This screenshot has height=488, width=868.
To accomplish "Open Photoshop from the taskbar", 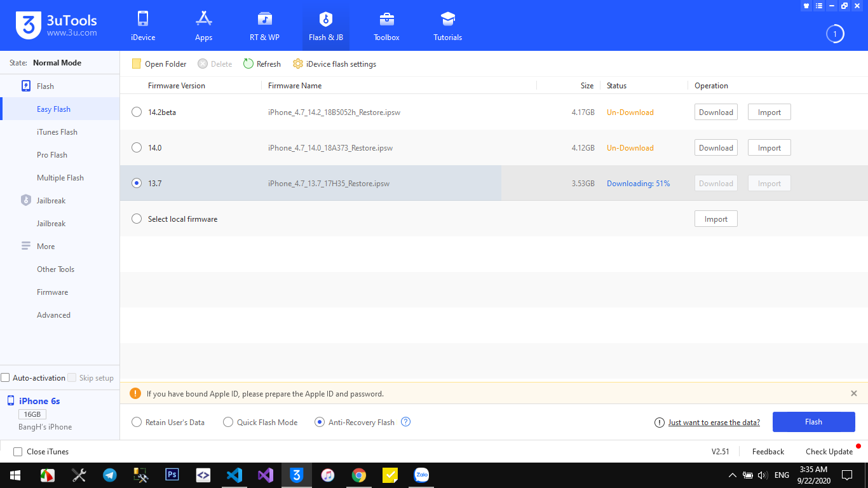I will pos(172,475).
